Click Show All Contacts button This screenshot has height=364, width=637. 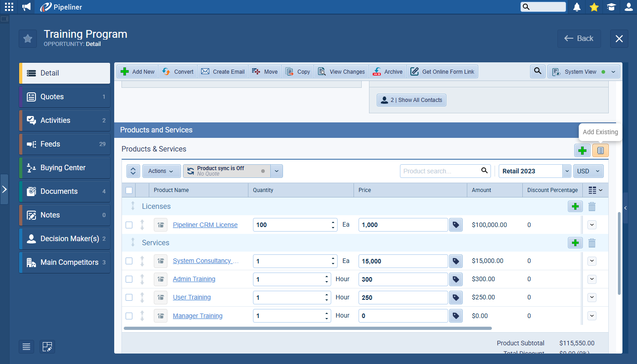[x=411, y=100]
